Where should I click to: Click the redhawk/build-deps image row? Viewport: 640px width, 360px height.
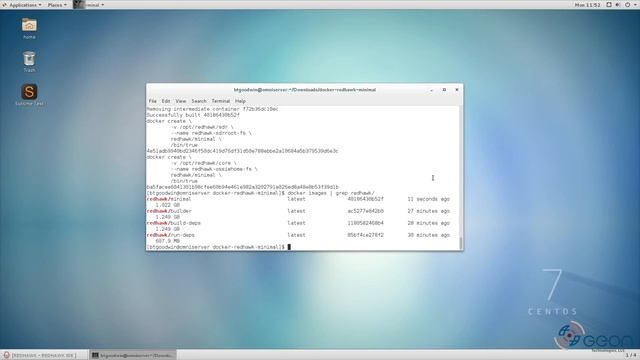pos(298,223)
